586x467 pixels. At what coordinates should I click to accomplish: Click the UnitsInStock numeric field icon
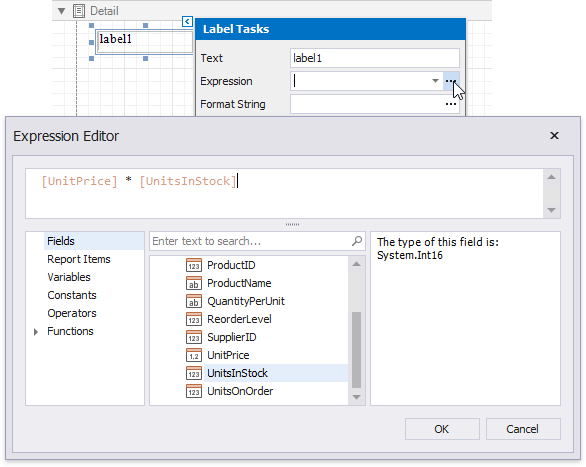(194, 373)
